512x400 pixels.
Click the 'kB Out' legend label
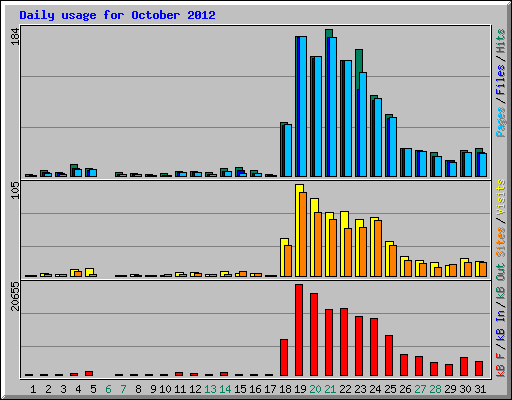tap(500, 282)
